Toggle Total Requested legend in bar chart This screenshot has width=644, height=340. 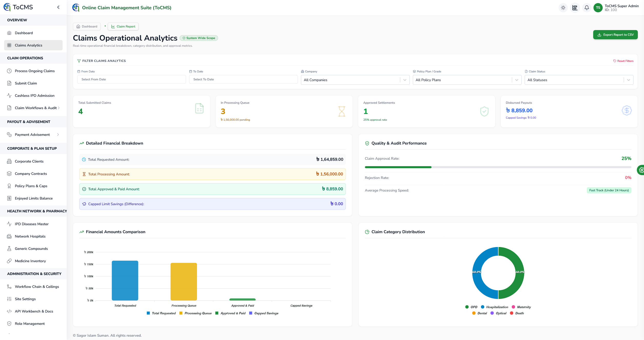161,313
